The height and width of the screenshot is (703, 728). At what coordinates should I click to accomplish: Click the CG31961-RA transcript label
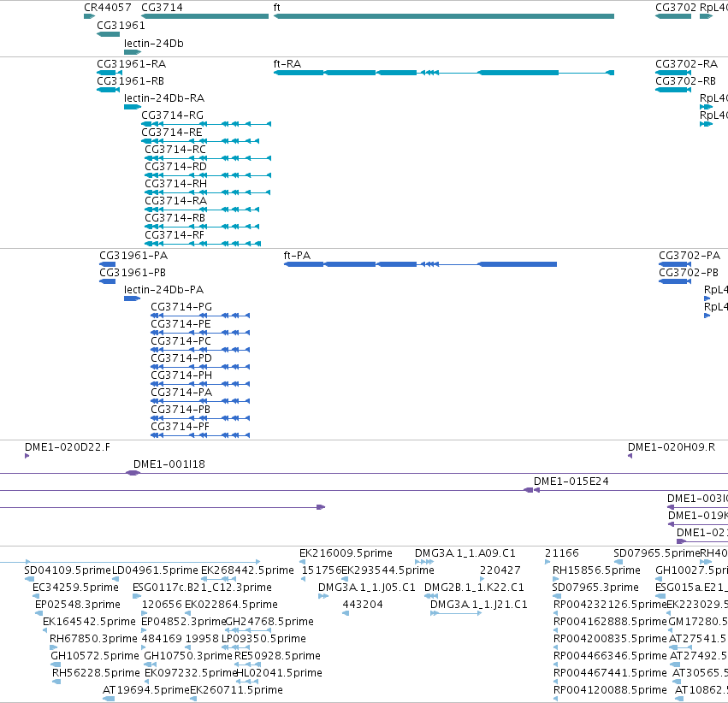coord(132,63)
